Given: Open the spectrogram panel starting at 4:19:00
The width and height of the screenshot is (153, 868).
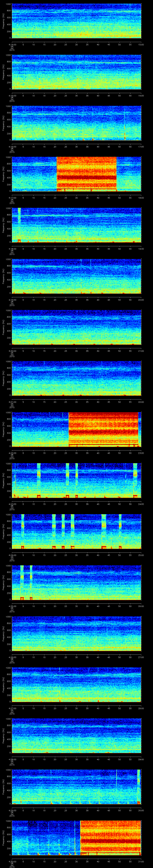Looking at the screenshot, I should coord(76,276).
